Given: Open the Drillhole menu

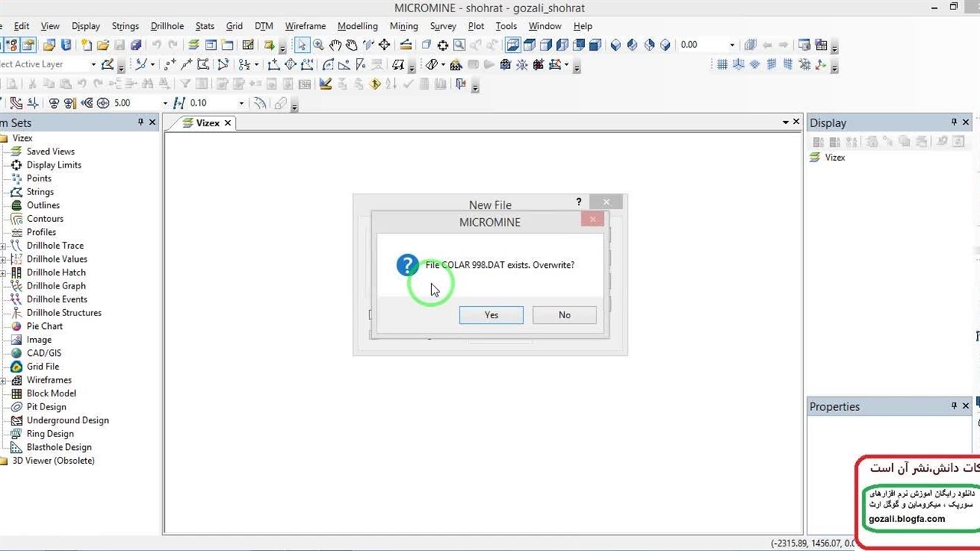Looking at the screenshot, I should pos(167,26).
